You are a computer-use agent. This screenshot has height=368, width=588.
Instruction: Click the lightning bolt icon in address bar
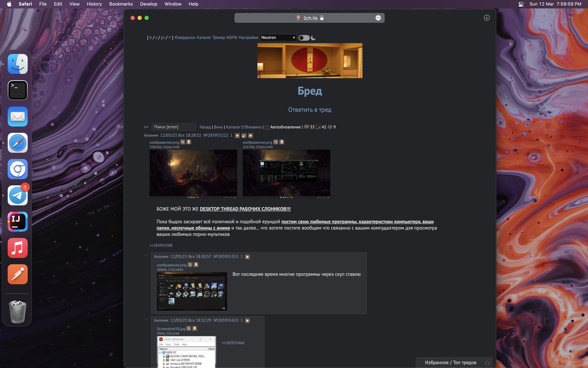tap(298, 18)
